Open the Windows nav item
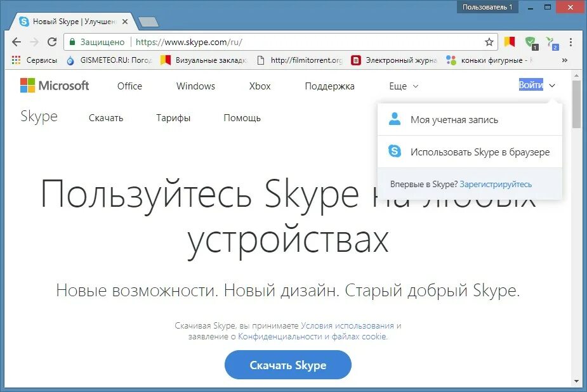The height and width of the screenshot is (392, 587). 195,86
